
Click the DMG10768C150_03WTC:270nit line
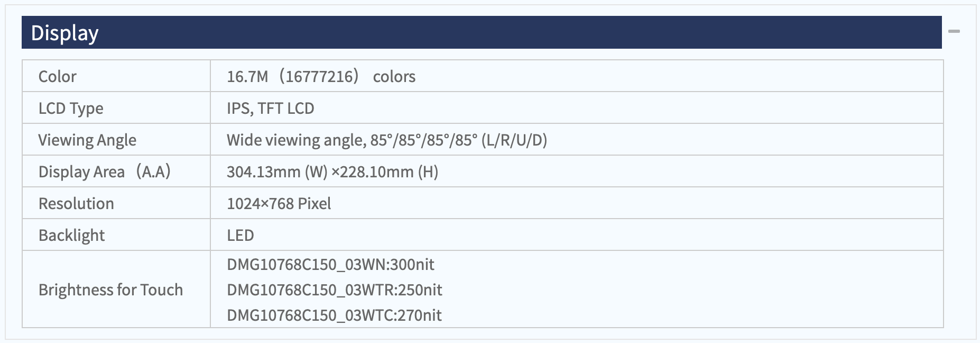click(334, 315)
